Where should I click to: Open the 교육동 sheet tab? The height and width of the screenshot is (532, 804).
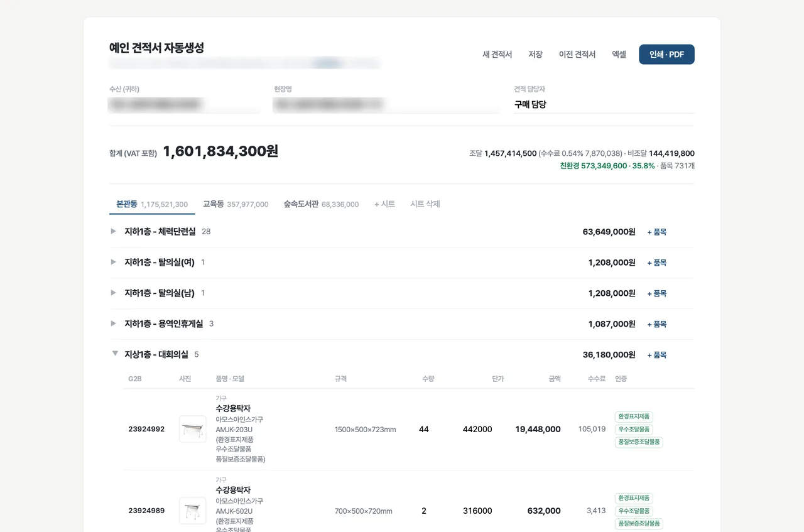point(236,204)
